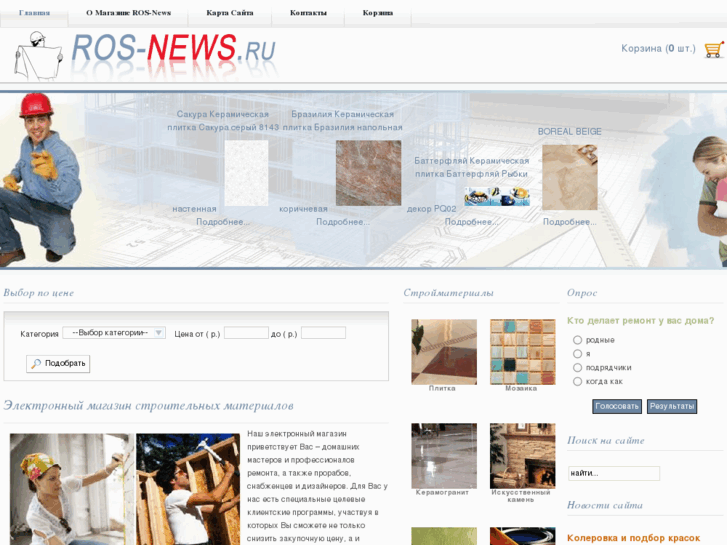The width and height of the screenshot is (727, 545).
Task: Open Сакура Керамическая плитка product link
Action: pyautogui.click(x=223, y=121)
